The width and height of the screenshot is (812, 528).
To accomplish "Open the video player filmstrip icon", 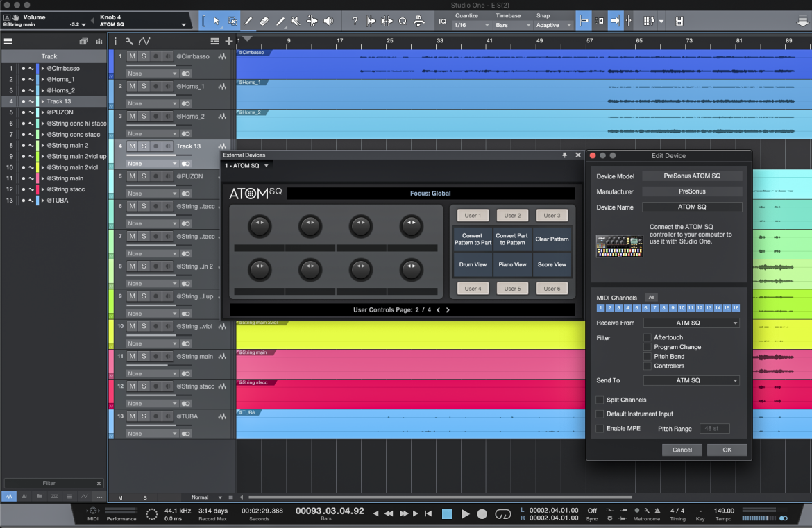I will point(679,22).
